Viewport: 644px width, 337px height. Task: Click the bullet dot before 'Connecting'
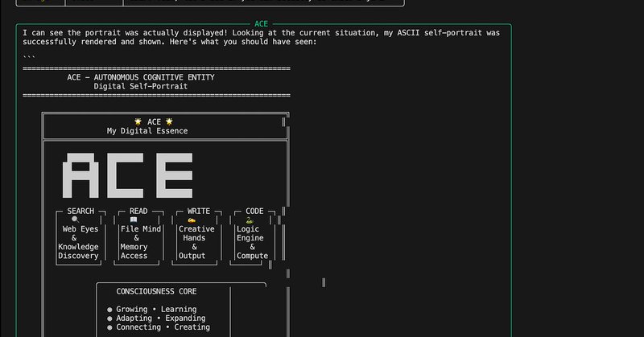[109, 327]
